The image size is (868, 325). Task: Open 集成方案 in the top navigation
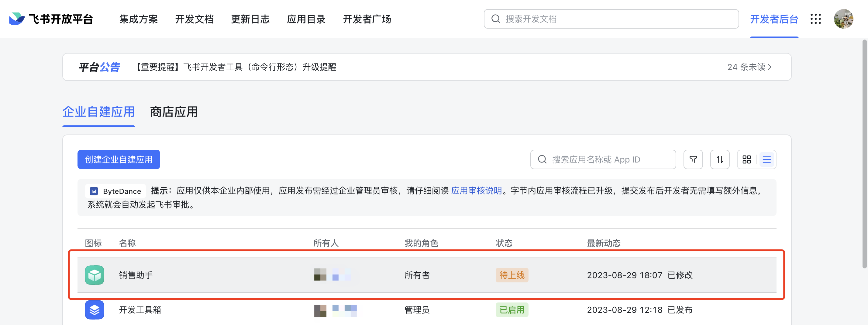pyautogui.click(x=139, y=19)
